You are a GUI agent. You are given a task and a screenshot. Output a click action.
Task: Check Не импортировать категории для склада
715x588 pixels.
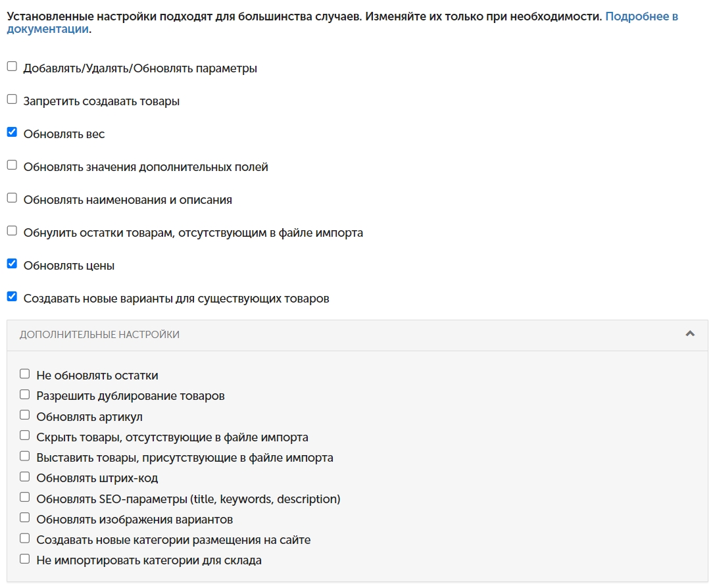(x=24, y=559)
